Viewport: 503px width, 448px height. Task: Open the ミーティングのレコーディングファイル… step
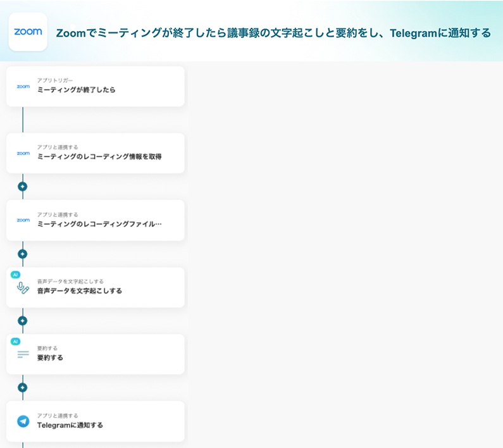96,220
